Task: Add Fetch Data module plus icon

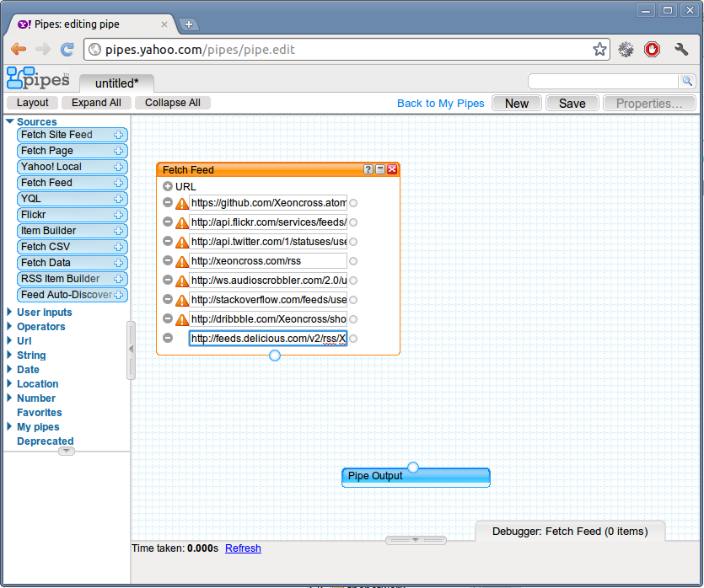Action: pyautogui.click(x=119, y=263)
